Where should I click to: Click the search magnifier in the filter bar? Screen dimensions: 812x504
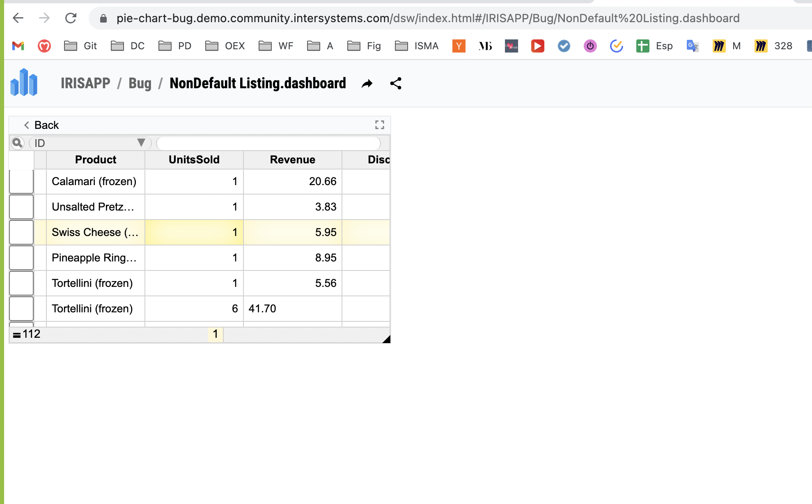tap(18, 143)
